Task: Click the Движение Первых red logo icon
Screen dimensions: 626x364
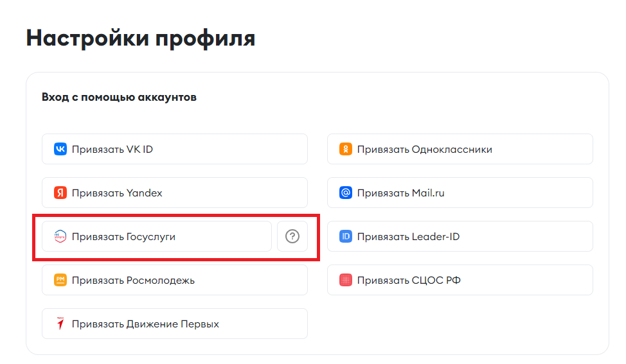Action: coord(60,324)
